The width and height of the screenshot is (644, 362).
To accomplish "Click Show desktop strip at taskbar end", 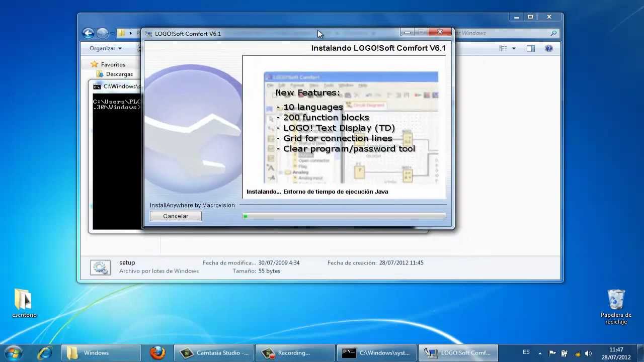I will [x=640, y=353].
